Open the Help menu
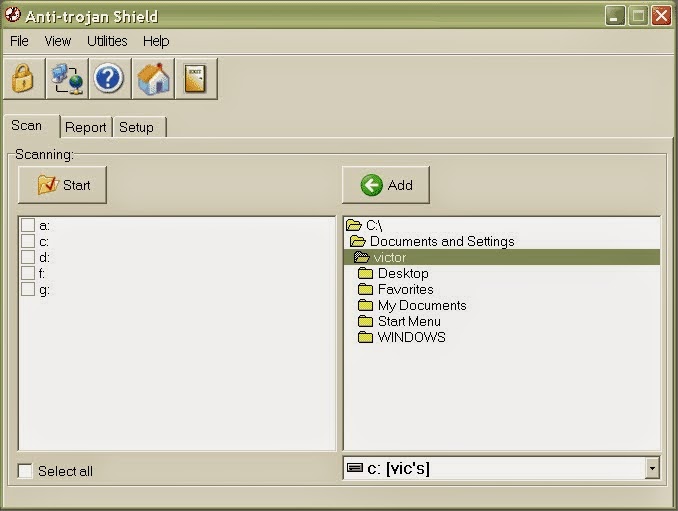The width and height of the screenshot is (678, 511). pos(156,41)
